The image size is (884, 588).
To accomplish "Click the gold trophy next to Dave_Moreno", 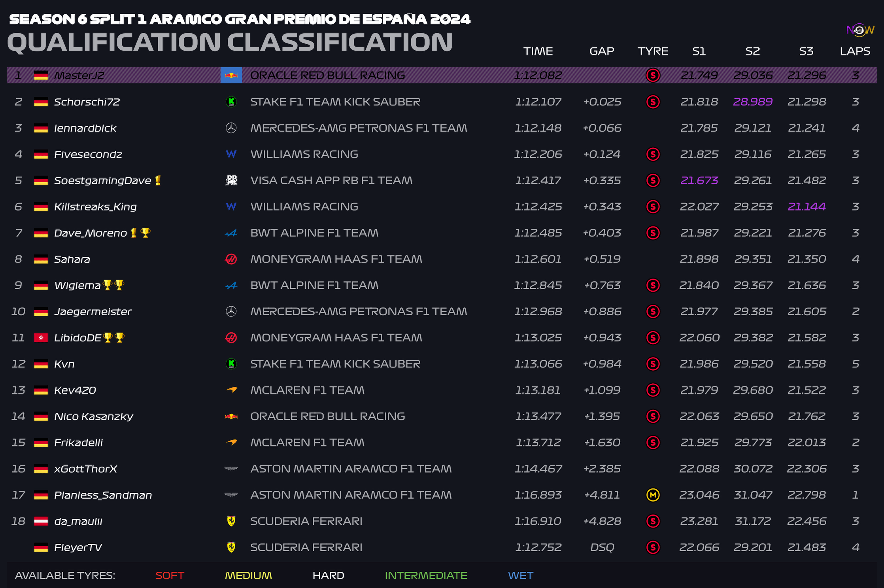I will (x=145, y=233).
